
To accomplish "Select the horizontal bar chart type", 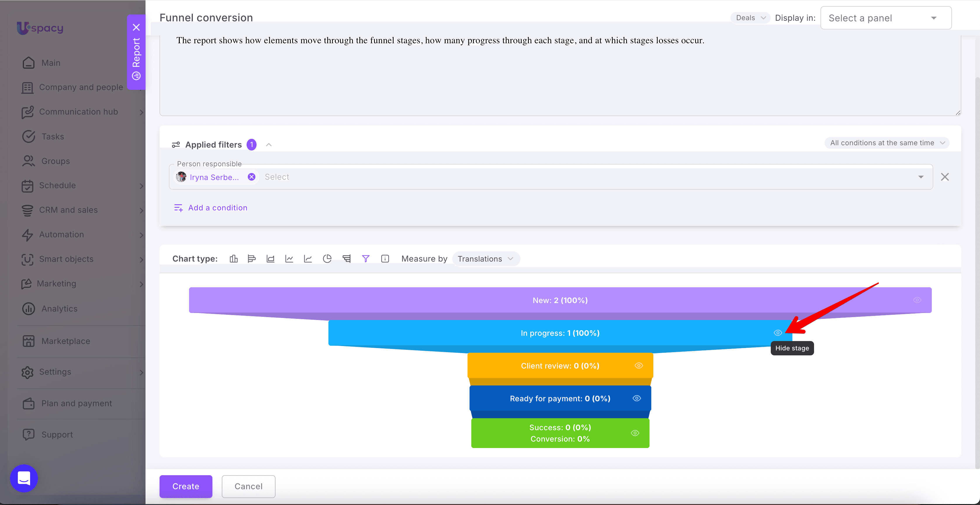I will (252, 259).
